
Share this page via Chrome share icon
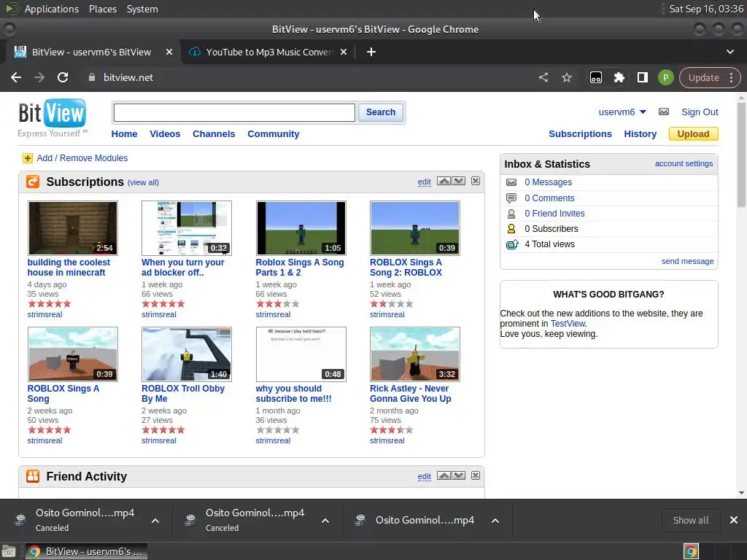coord(543,77)
